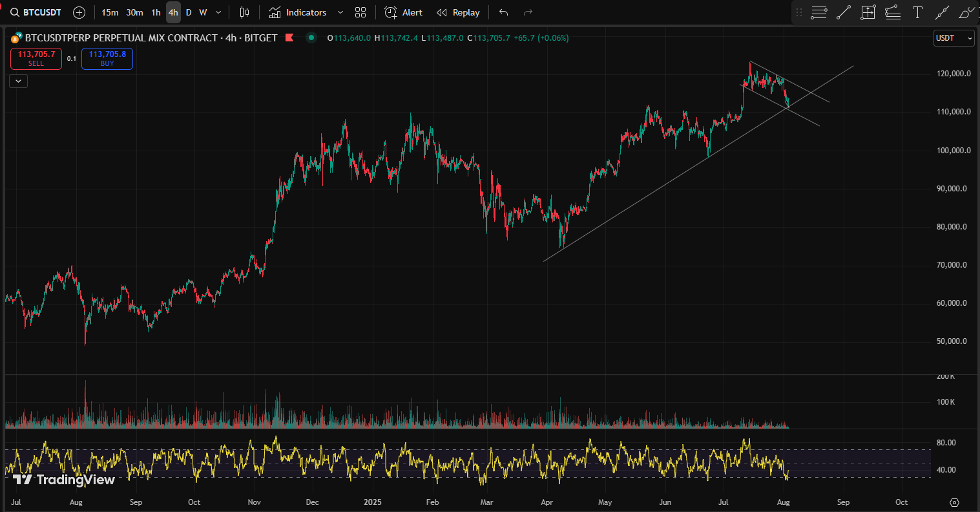
Task: Select the brush drawing tool
Action: [x=966, y=12]
